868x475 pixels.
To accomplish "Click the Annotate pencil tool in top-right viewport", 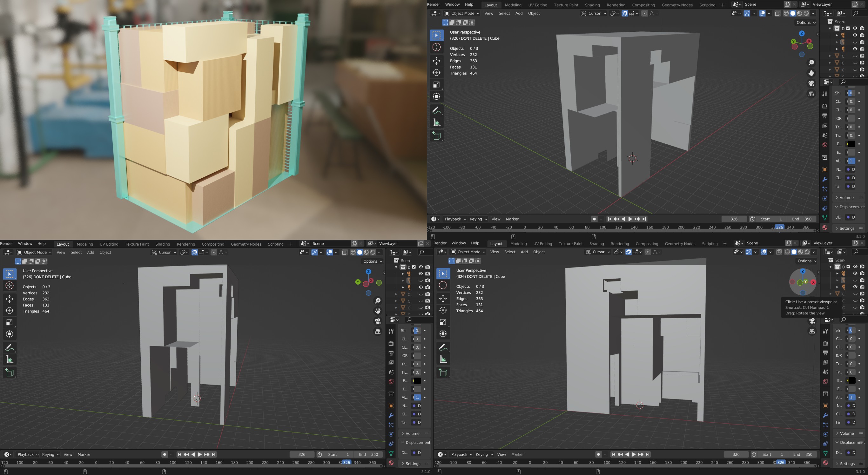I will (x=436, y=110).
